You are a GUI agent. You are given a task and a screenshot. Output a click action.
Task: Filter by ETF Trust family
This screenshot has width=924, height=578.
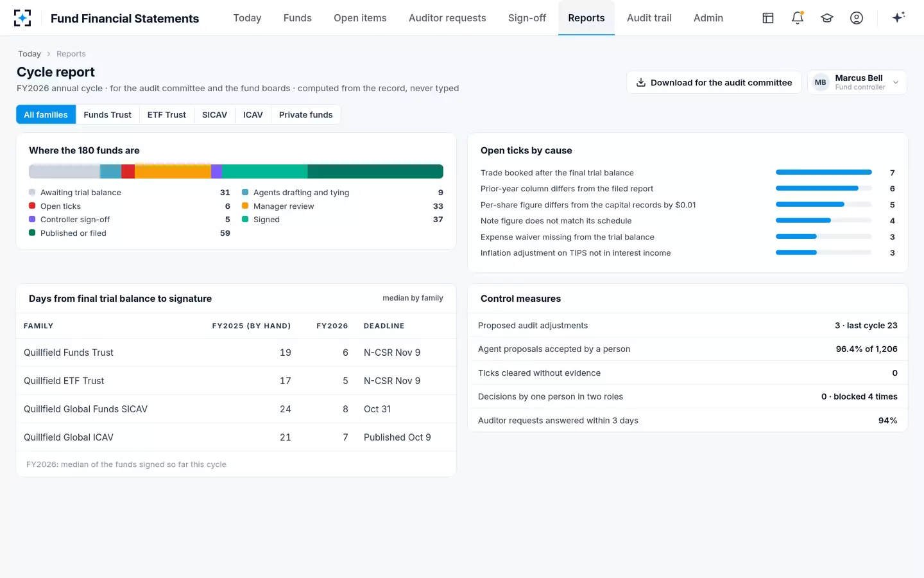pos(167,114)
